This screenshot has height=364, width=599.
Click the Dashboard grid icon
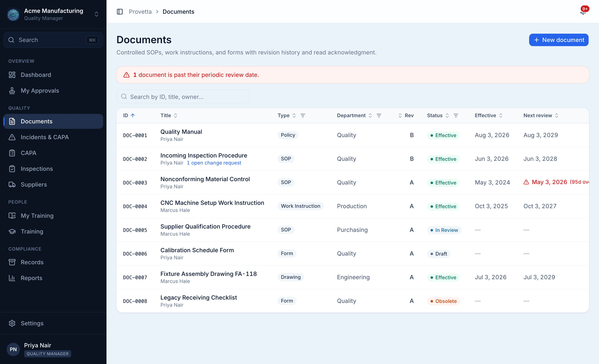pos(12,75)
